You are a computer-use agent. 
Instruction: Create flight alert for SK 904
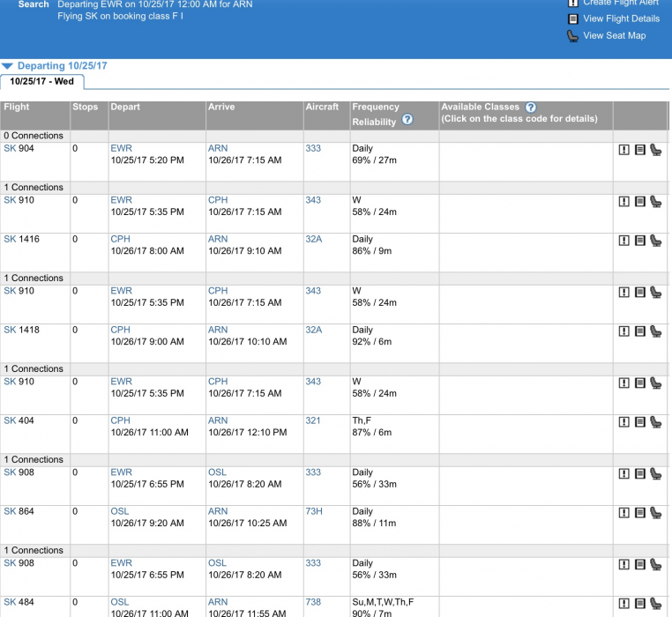(x=624, y=150)
